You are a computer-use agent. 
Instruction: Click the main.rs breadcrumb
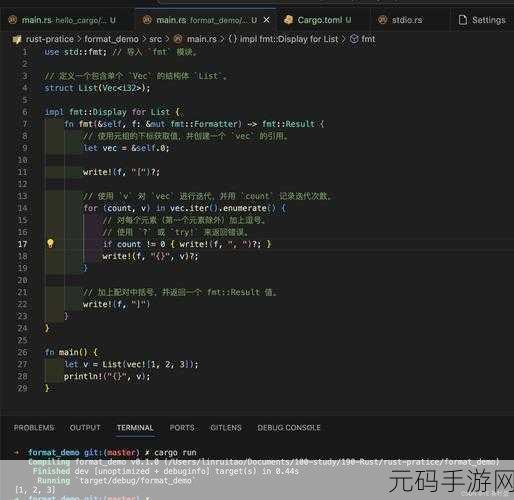202,39
